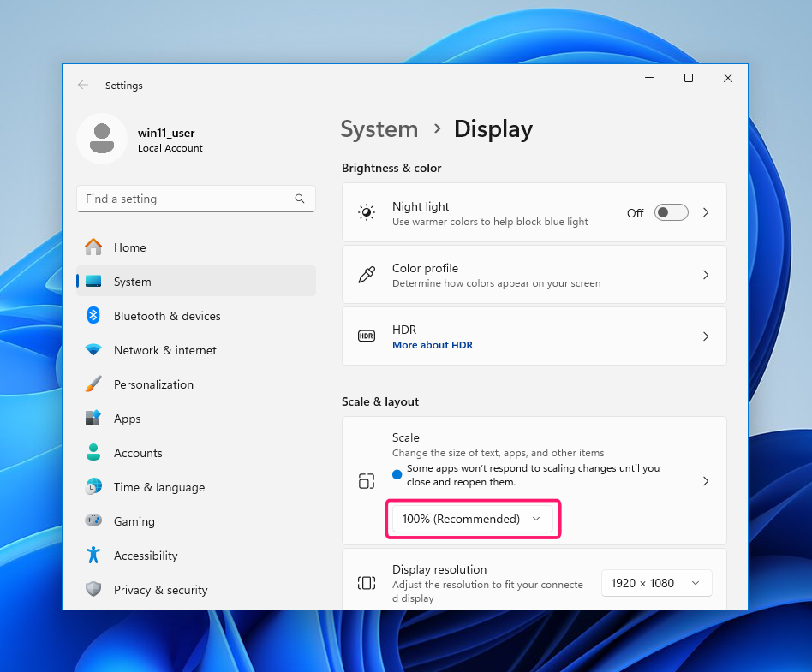Click the Privacy & security shield icon
Viewport: 812px width, 672px height.
coord(93,589)
